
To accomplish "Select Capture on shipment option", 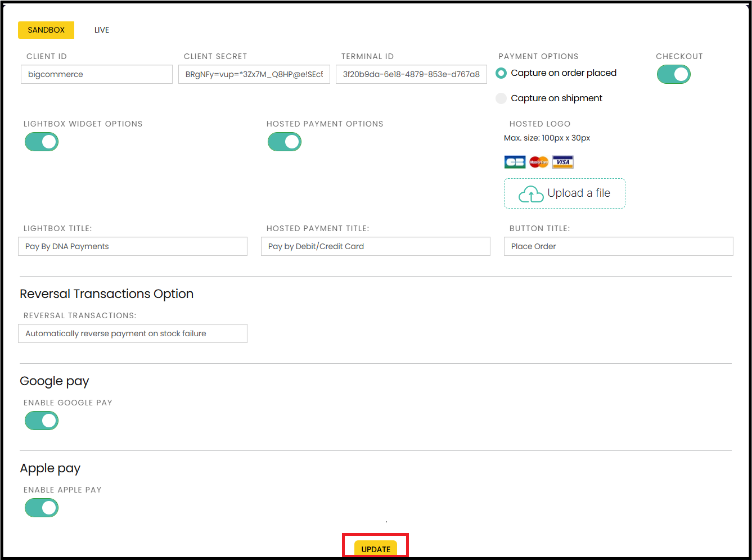I will pyautogui.click(x=501, y=98).
